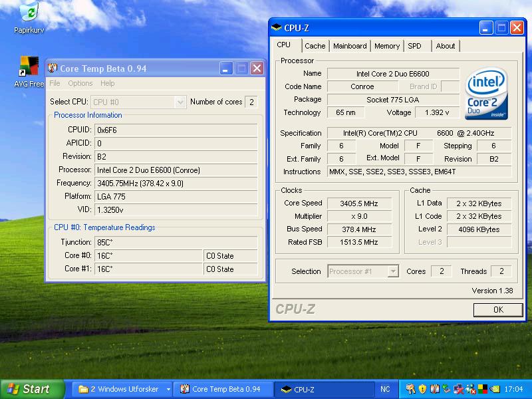Click the Package Socket 775 LGA field
The height and width of the screenshot is (399, 532).
[x=393, y=100]
